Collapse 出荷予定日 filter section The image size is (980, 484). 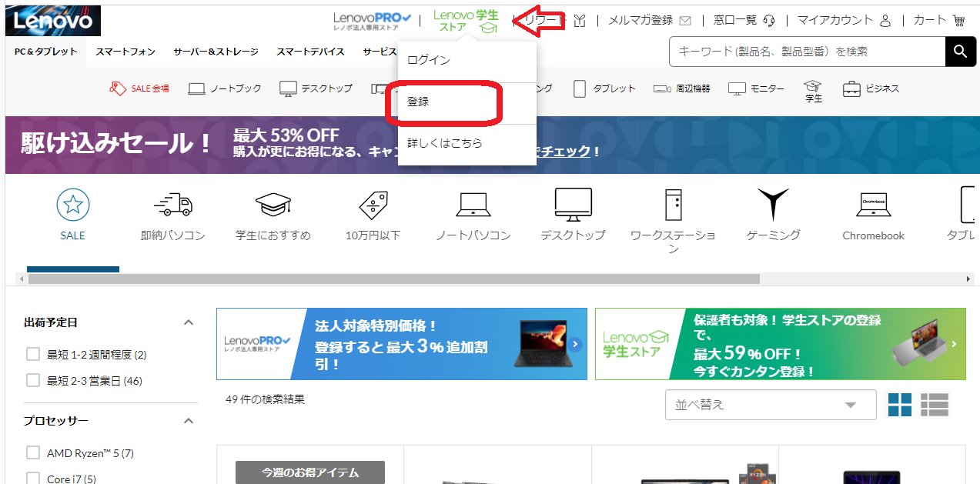tap(189, 322)
